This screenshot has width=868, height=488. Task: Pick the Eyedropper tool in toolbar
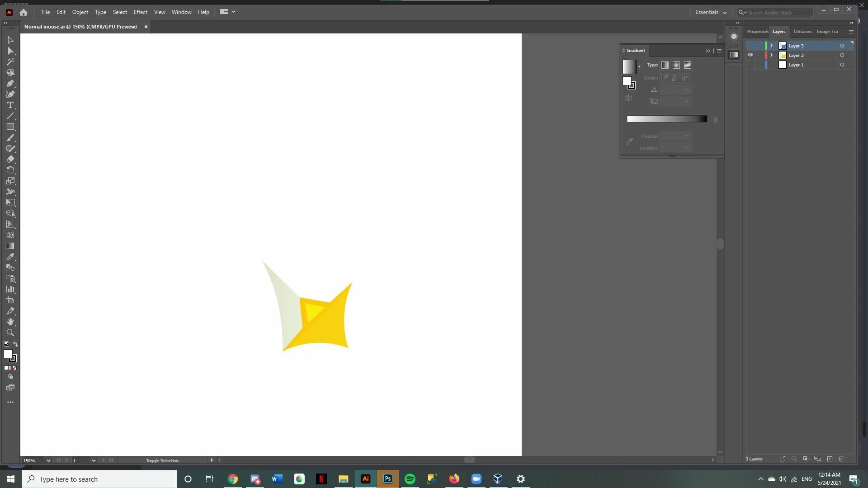coord(10,257)
